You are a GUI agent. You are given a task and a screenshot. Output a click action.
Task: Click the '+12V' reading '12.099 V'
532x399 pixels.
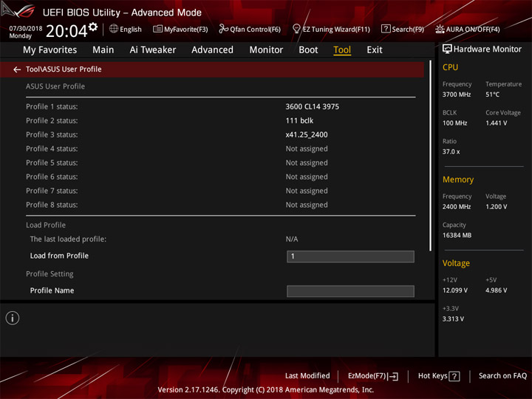point(455,290)
